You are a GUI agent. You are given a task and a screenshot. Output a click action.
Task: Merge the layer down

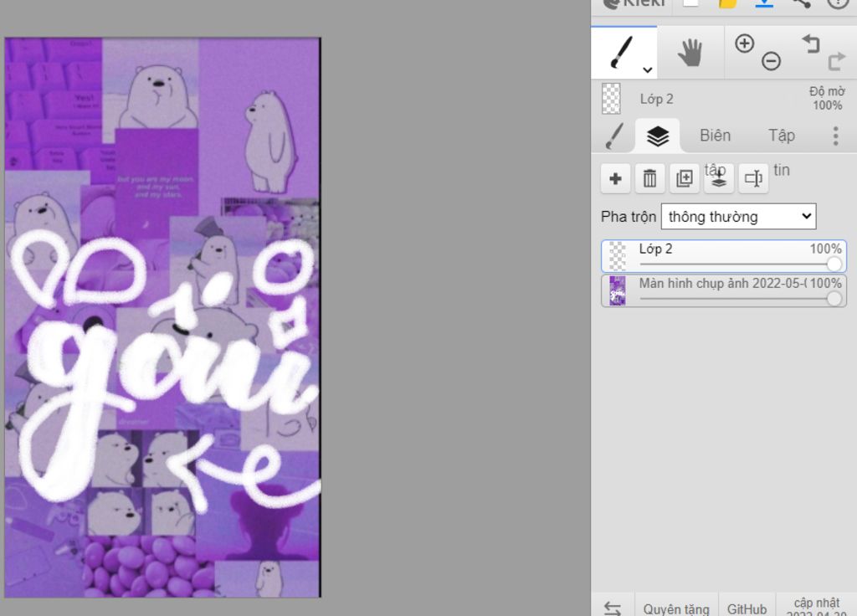tap(719, 178)
